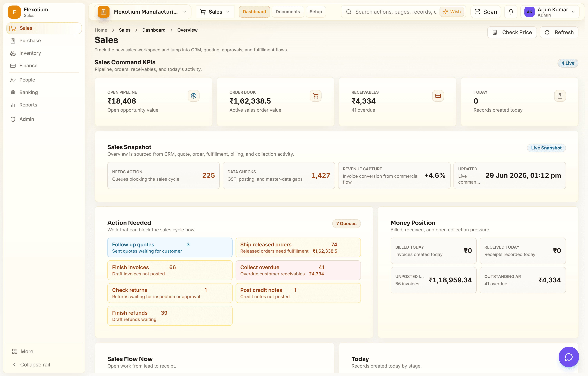Open the Admin section
Viewport: 588px width, 376px height.
(44, 119)
